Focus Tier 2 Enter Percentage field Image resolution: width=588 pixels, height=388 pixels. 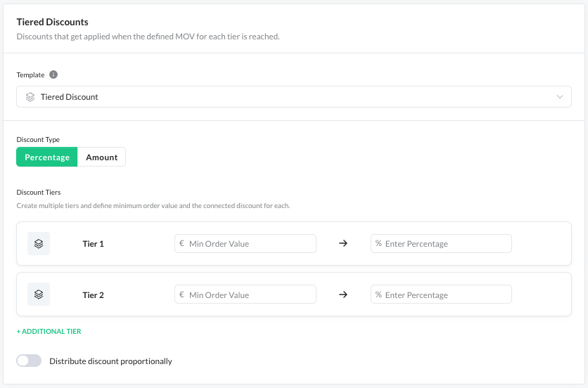[x=442, y=295]
